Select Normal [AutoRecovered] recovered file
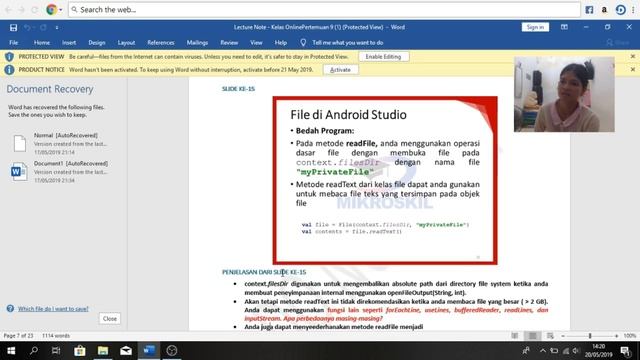The height and width of the screenshot is (360, 640). (61, 143)
